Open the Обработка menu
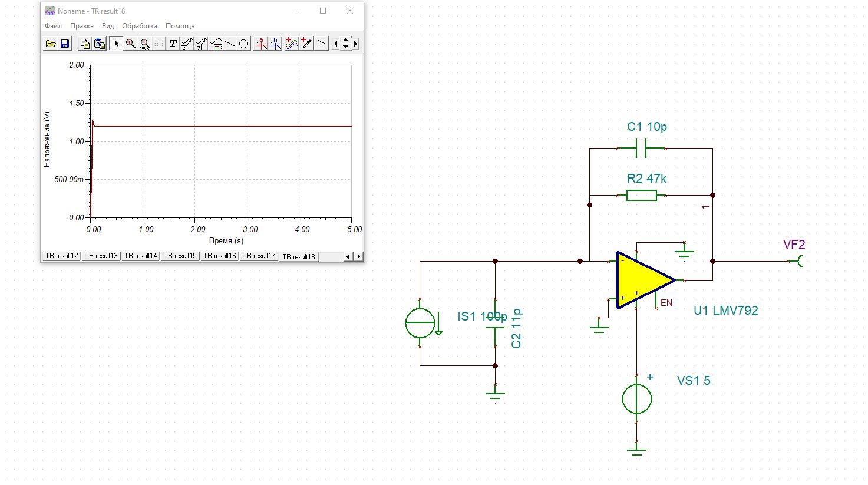This screenshot has height=485, width=868. click(x=140, y=26)
